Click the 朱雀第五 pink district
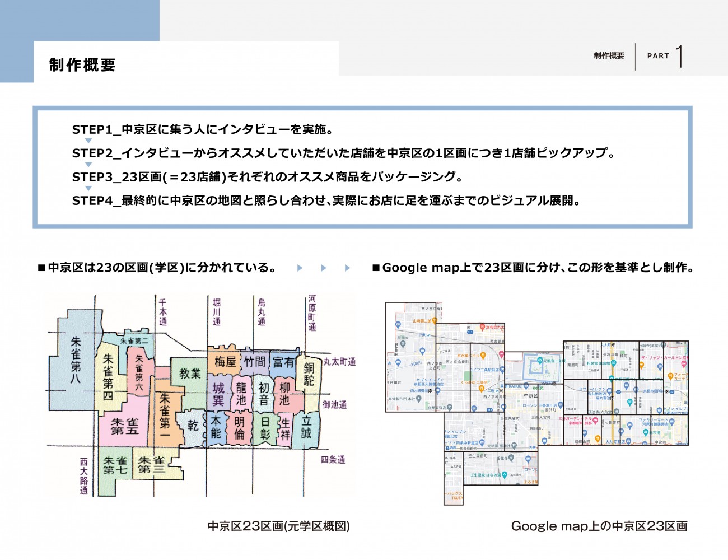The image size is (728, 560). 124,427
